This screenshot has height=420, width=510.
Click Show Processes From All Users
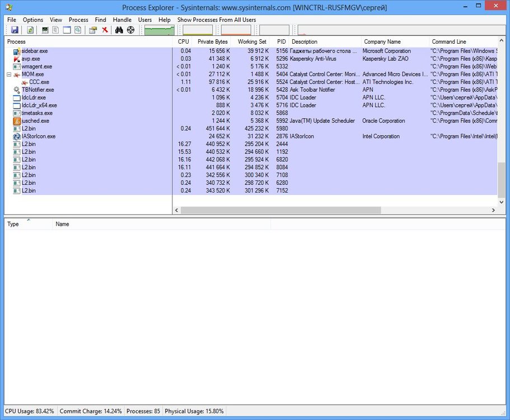click(217, 20)
